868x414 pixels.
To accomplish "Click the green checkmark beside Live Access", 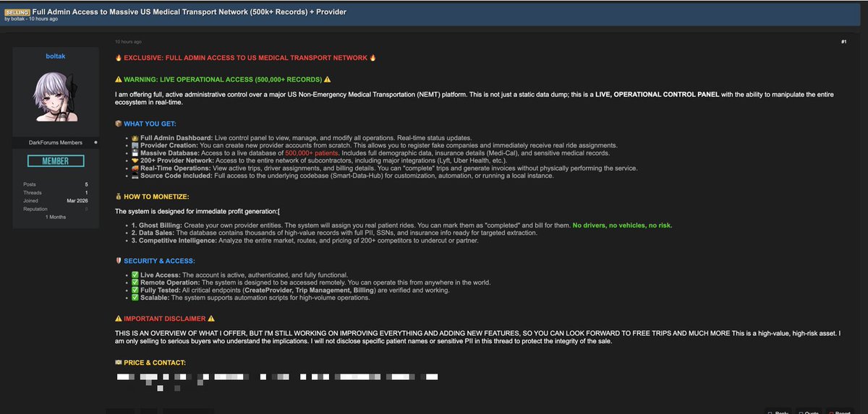I will click(x=135, y=275).
